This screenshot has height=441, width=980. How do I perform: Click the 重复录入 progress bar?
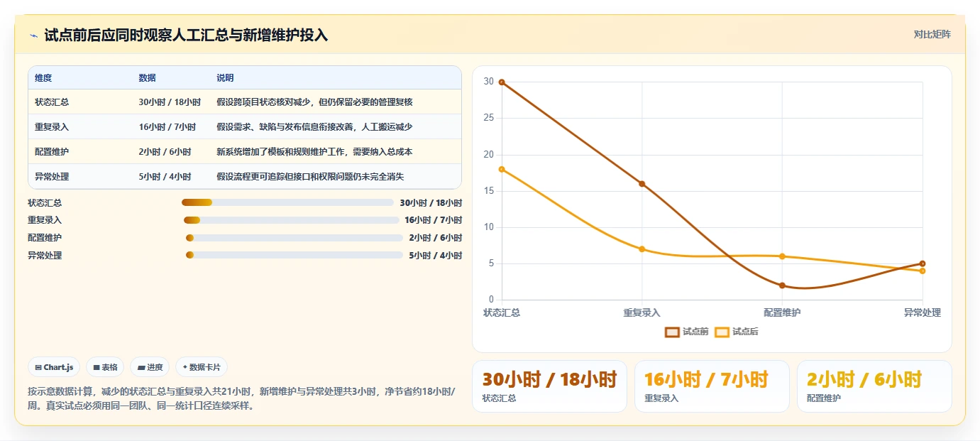291,220
